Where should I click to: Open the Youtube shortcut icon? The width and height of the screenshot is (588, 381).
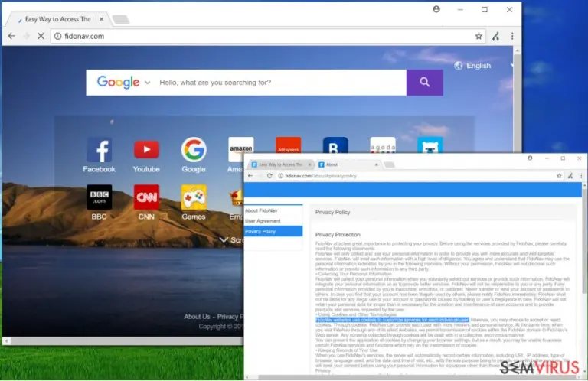coord(146,149)
